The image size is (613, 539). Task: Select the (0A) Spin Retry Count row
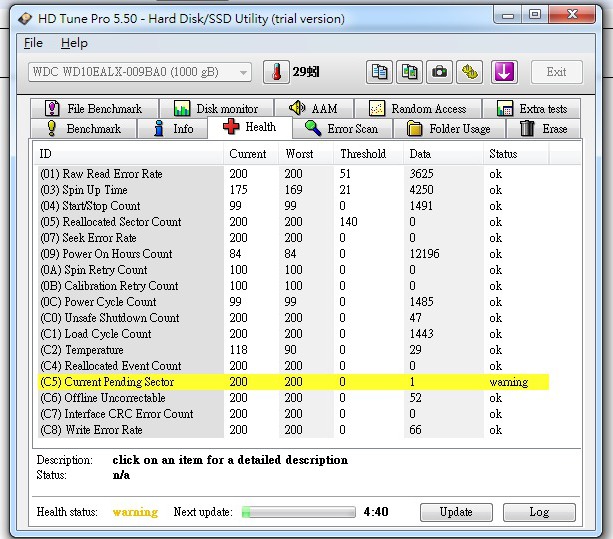pyautogui.click(x=293, y=270)
